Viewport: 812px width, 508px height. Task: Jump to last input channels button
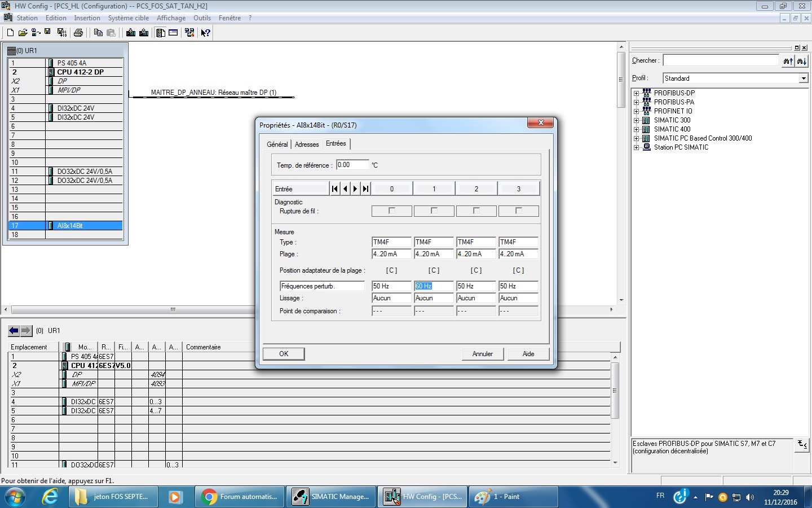(x=365, y=189)
